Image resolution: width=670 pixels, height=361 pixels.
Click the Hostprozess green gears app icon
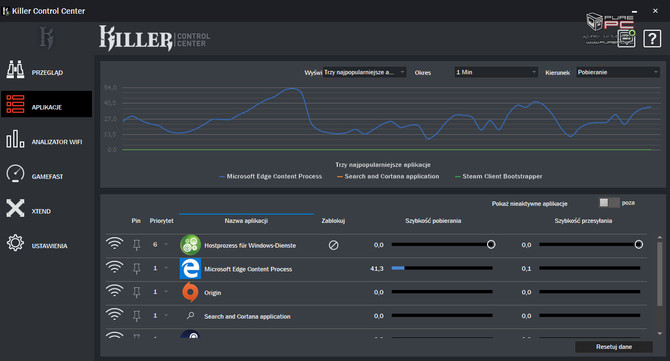point(190,245)
